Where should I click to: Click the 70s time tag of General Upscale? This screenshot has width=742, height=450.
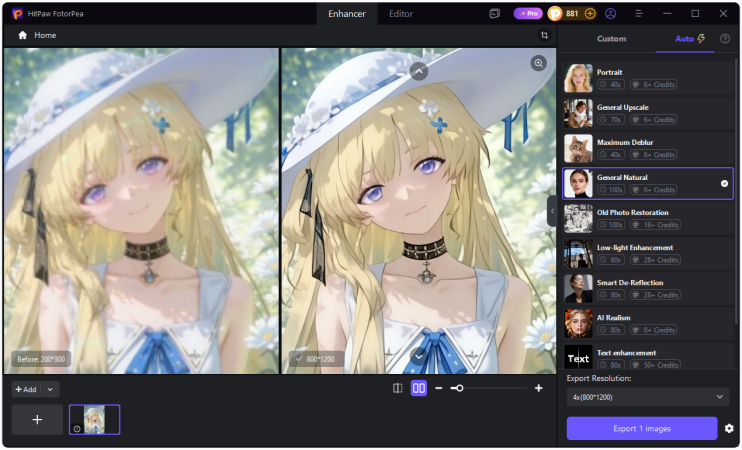tap(610, 120)
